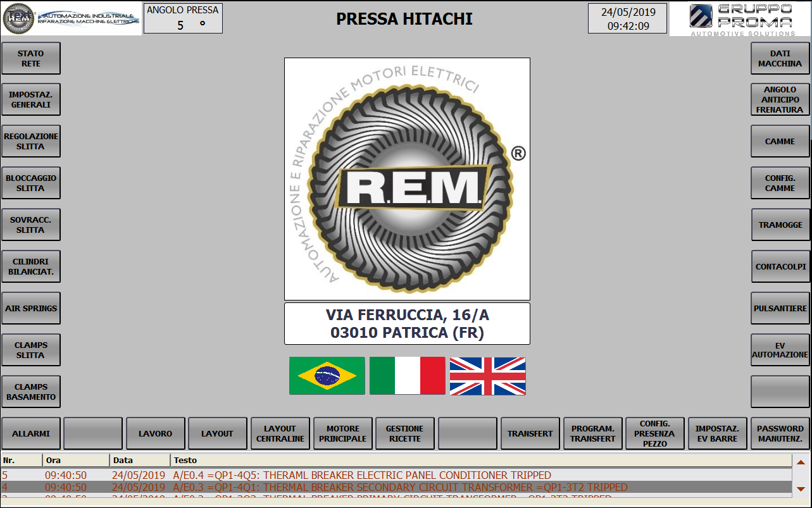This screenshot has height=508, width=812.
Task: Open ANGOLO ANTICIPO FRENATURA settings
Action: 780,100
